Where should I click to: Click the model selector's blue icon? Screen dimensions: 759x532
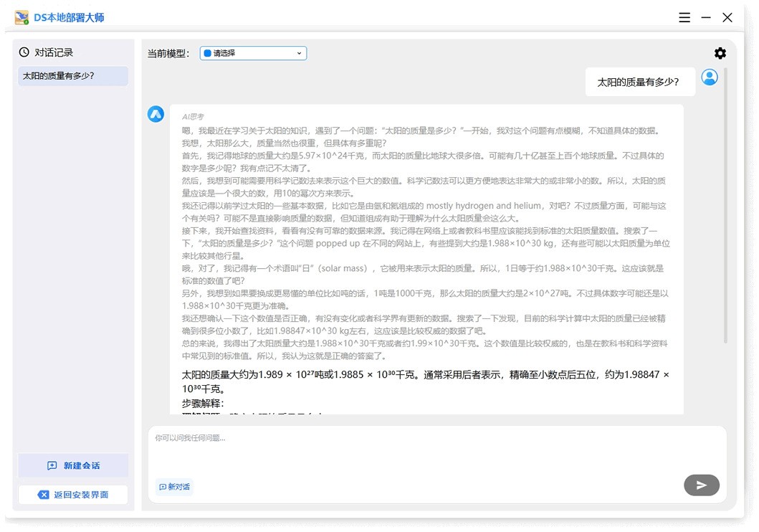tap(207, 53)
